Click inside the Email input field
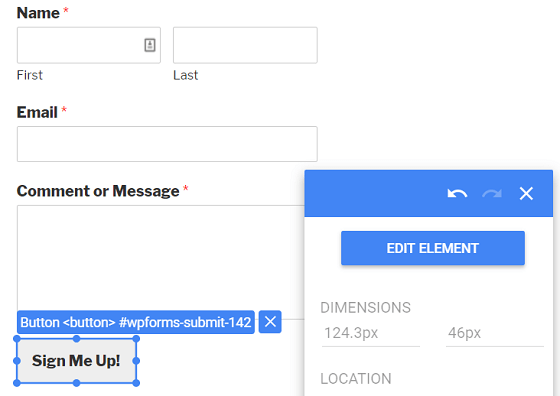 [x=167, y=144]
